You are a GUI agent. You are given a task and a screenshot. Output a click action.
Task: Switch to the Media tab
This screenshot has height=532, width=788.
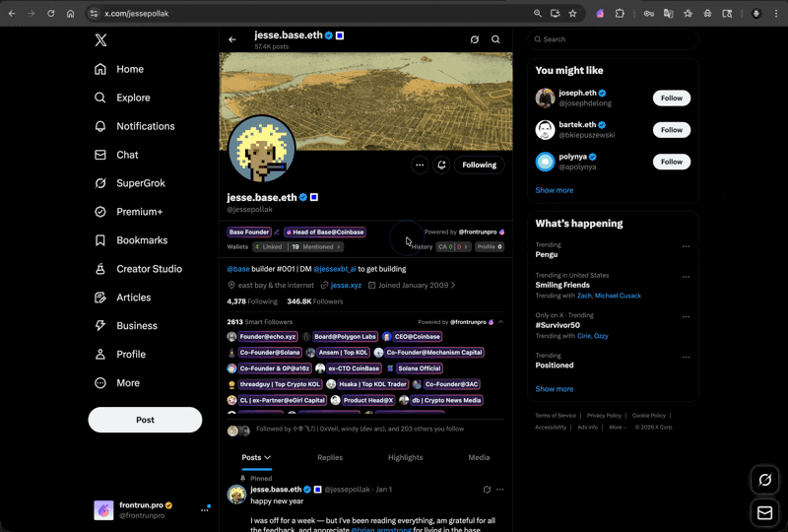tap(479, 457)
